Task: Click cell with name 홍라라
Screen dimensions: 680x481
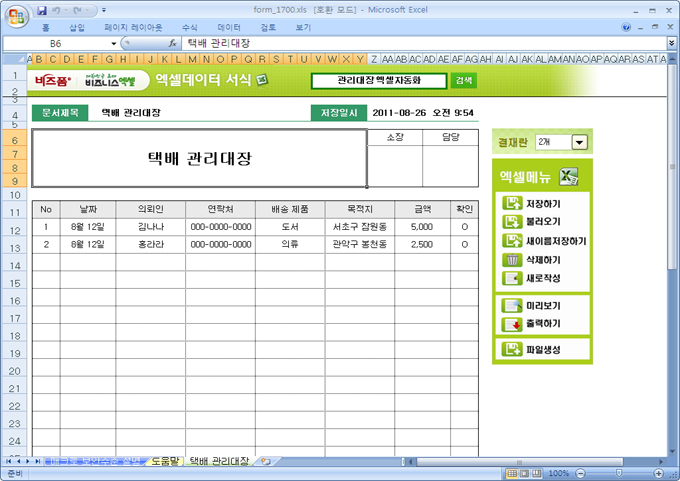Action: 150,245
